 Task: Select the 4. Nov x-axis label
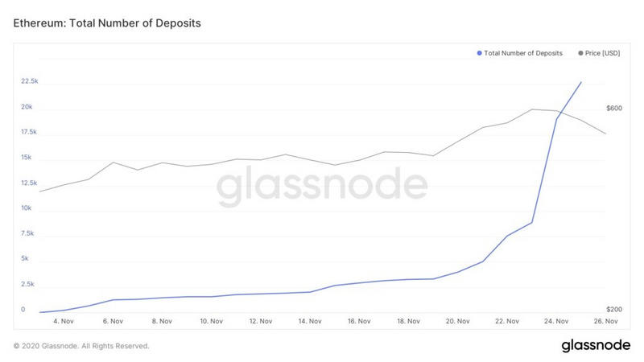pyautogui.click(x=64, y=321)
